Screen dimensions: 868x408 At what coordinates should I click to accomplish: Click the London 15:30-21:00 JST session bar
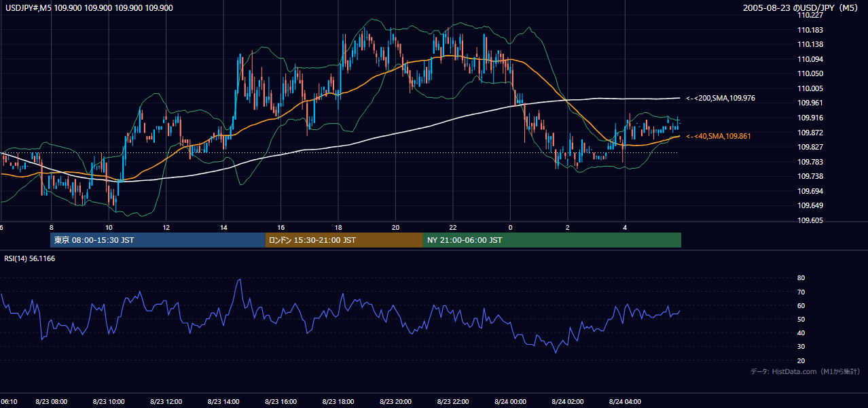point(344,240)
